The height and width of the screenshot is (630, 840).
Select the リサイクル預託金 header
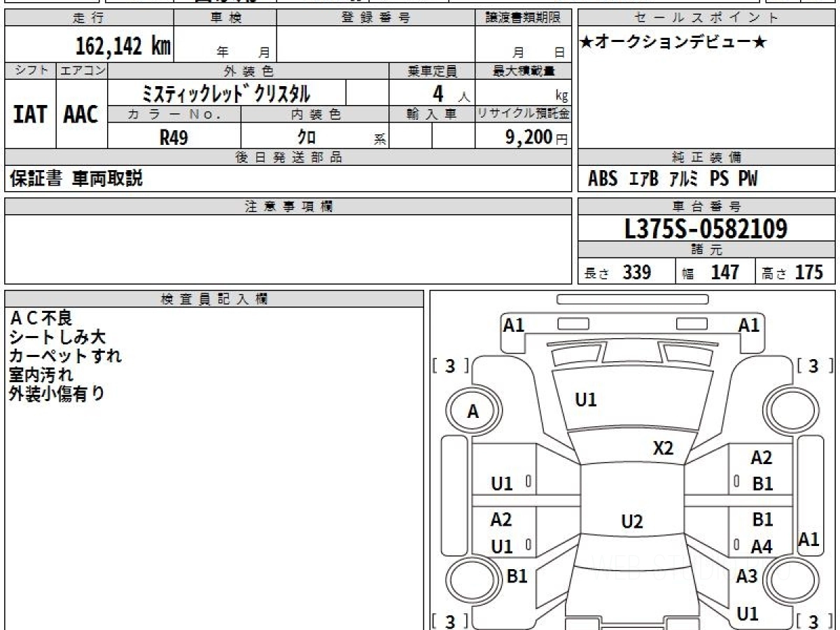pyautogui.click(x=524, y=114)
